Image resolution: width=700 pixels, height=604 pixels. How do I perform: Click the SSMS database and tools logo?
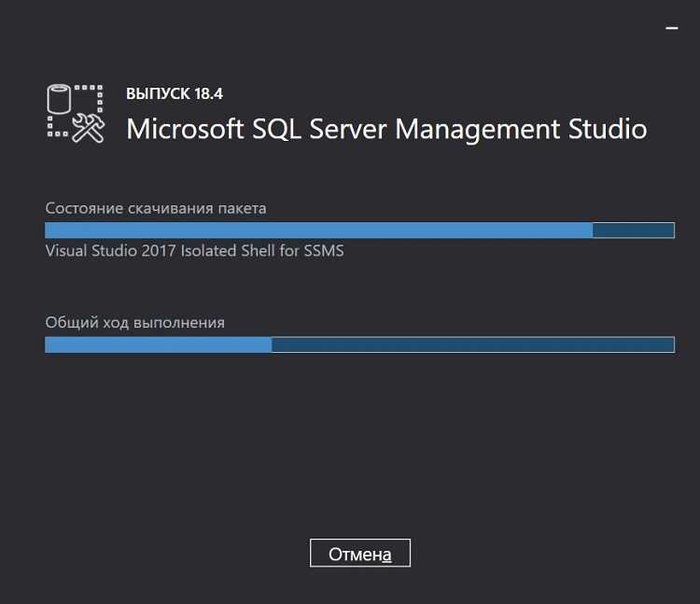[76, 114]
